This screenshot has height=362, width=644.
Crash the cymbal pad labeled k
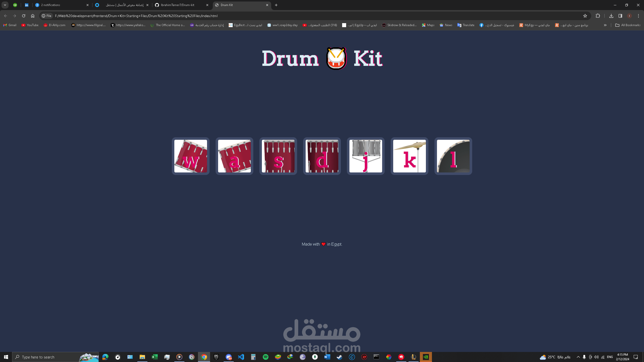pyautogui.click(x=409, y=156)
